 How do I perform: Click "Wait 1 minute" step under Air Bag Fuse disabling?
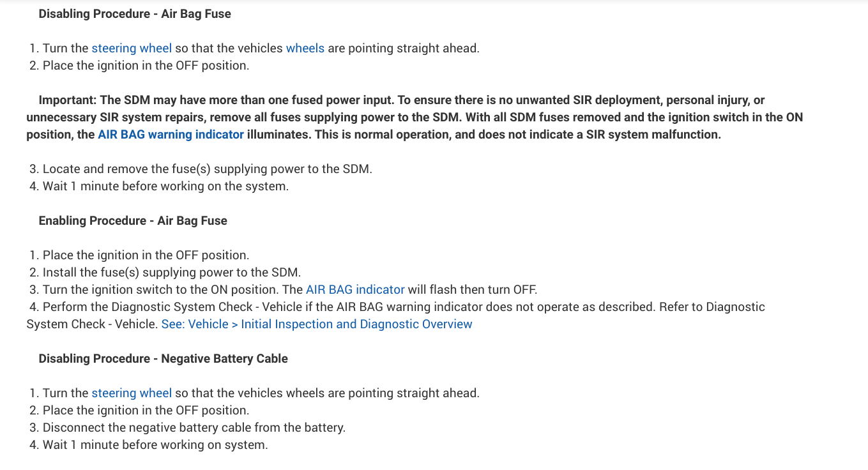click(165, 186)
